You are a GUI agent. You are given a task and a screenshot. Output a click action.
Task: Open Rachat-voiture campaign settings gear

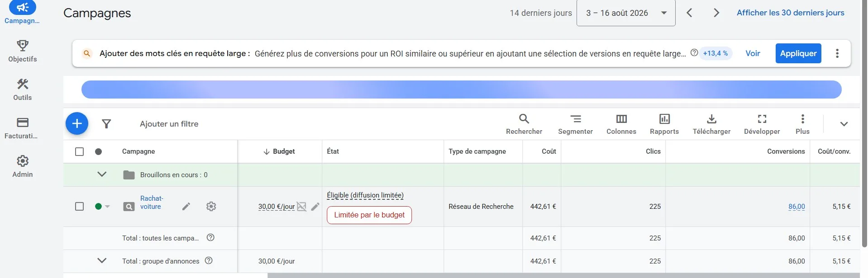211,207
